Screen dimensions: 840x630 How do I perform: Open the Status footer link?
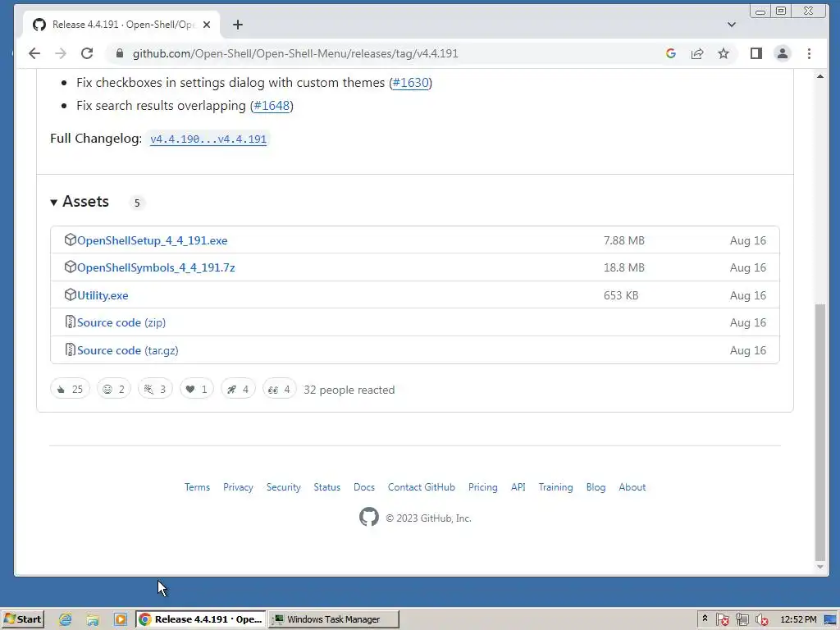[326, 487]
